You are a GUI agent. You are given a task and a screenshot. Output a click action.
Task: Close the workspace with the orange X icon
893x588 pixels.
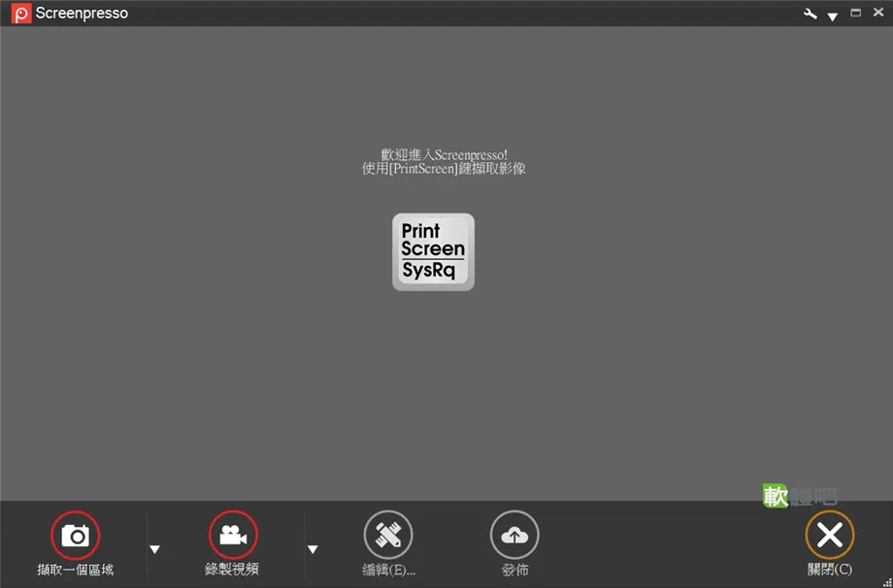point(830,535)
